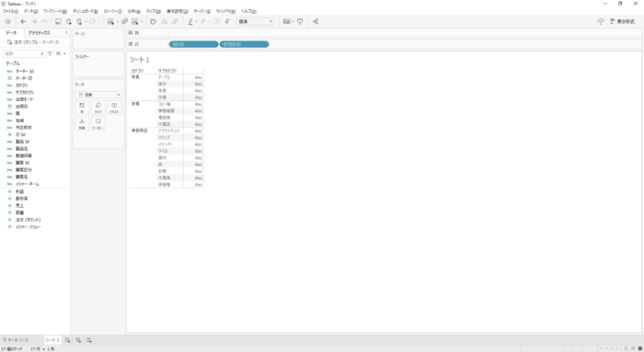The height and width of the screenshot is (352, 644).
Task: Click the swap rows and columns icon
Action: [154, 22]
